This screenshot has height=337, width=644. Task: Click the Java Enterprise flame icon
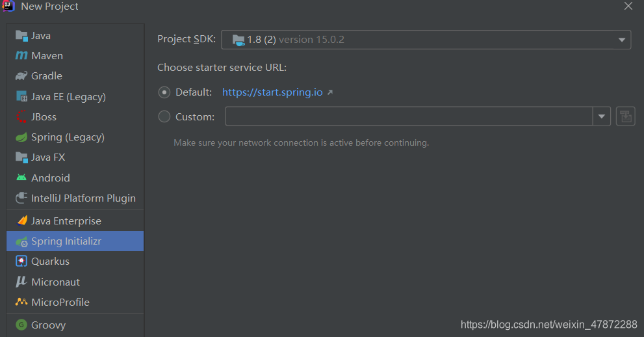coord(22,221)
